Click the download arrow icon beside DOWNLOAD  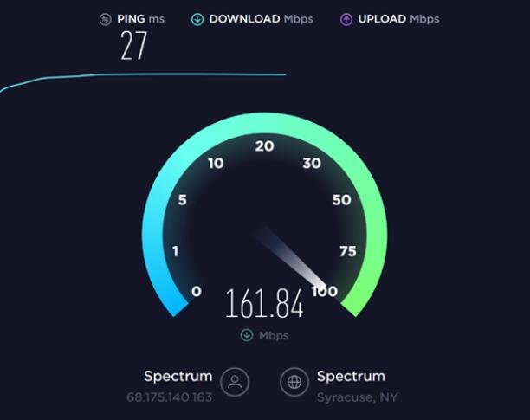pos(197,19)
